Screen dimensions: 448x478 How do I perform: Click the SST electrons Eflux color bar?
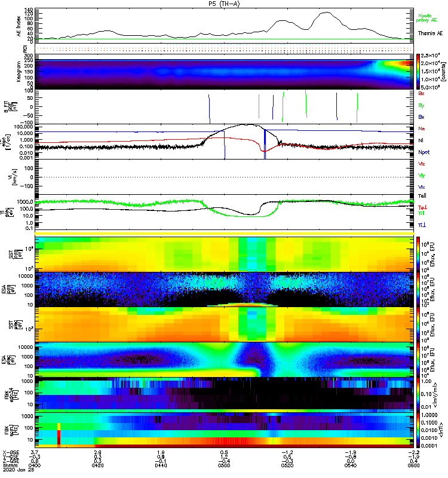[x=418, y=324]
